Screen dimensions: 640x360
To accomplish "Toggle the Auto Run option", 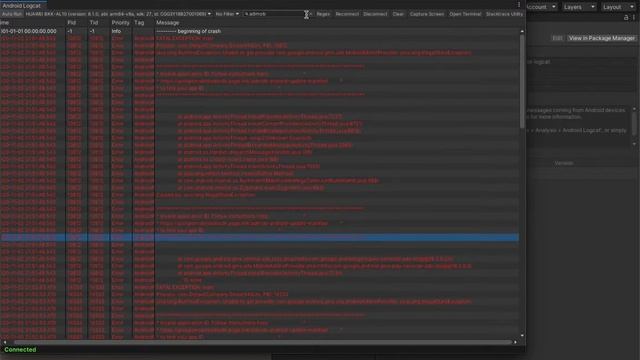I will [x=11, y=14].
